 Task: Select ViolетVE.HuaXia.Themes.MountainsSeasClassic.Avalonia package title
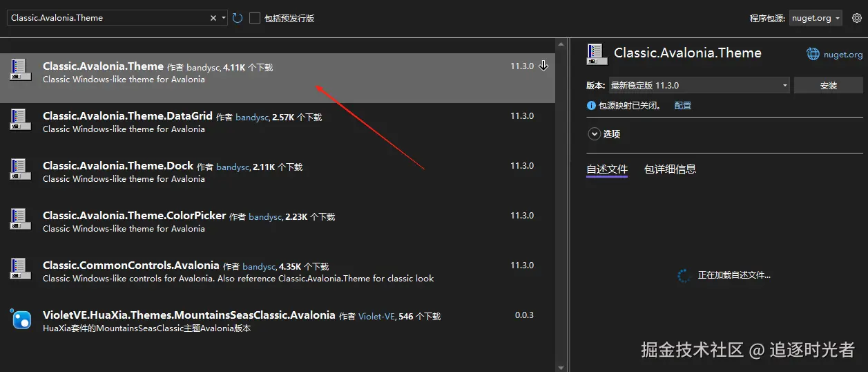189,315
